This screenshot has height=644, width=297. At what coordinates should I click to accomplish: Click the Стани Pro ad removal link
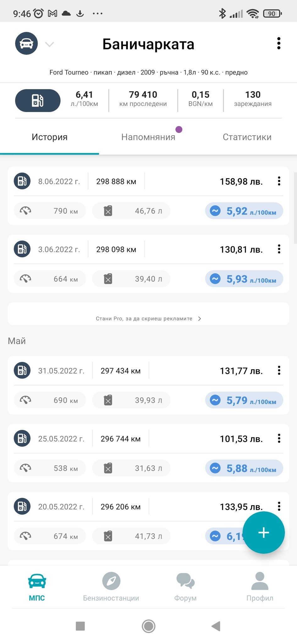click(148, 319)
